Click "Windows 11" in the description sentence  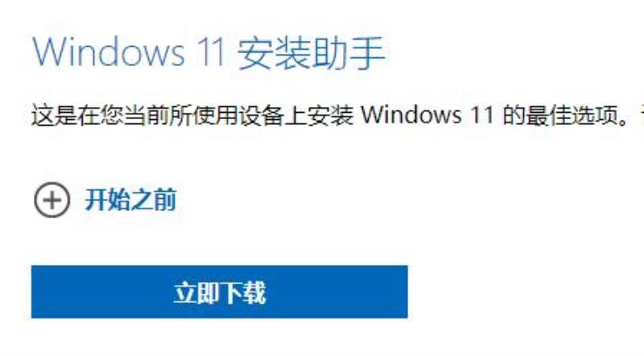click(x=427, y=115)
